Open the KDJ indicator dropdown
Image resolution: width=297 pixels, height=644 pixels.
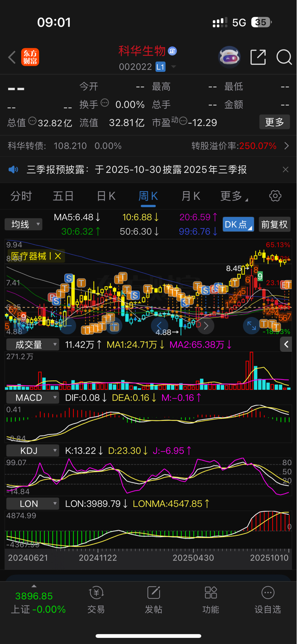32,450
